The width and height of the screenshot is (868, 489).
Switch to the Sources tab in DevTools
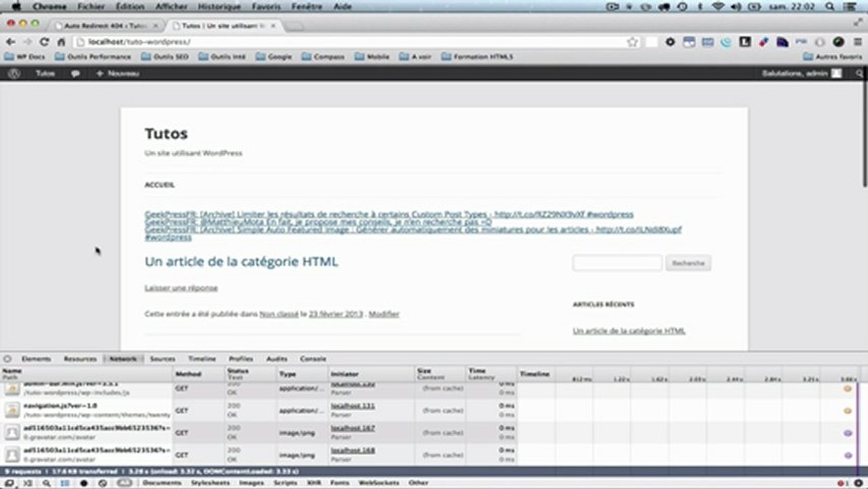click(x=162, y=359)
